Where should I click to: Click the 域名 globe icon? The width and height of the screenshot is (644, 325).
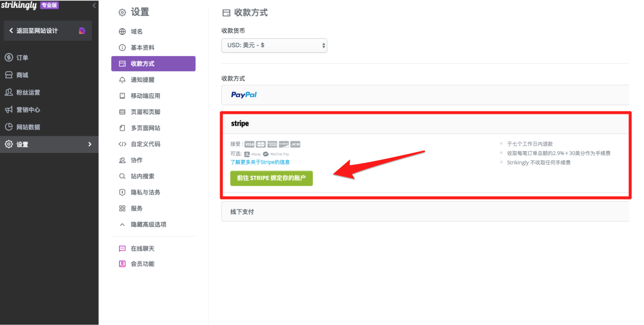(122, 31)
